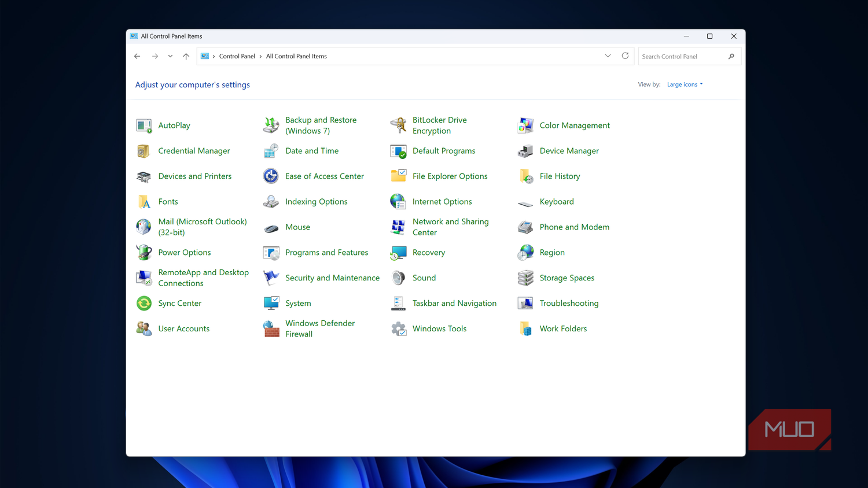The image size is (868, 488).
Task: Open the Windows Tools link
Action: pos(439,329)
